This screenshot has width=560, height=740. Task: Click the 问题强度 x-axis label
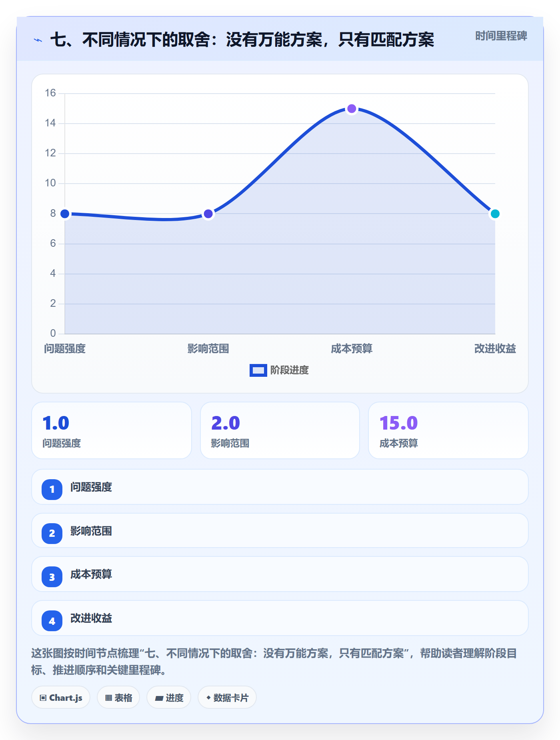[65, 349]
